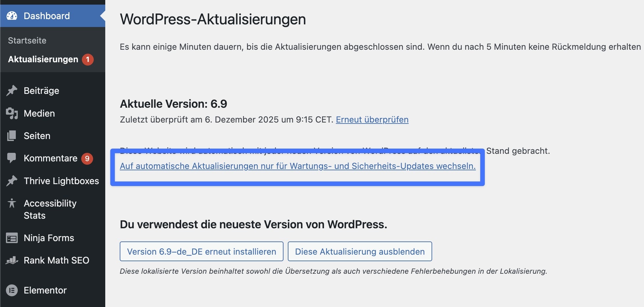Click the update count badge next to Aktualisierungen
The height and width of the screenshot is (307, 644).
(x=87, y=59)
